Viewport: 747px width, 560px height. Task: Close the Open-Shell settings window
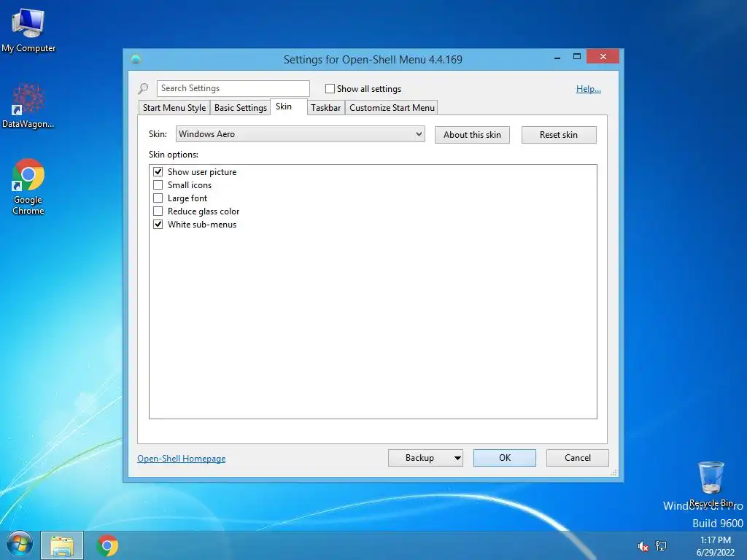[603, 56]
